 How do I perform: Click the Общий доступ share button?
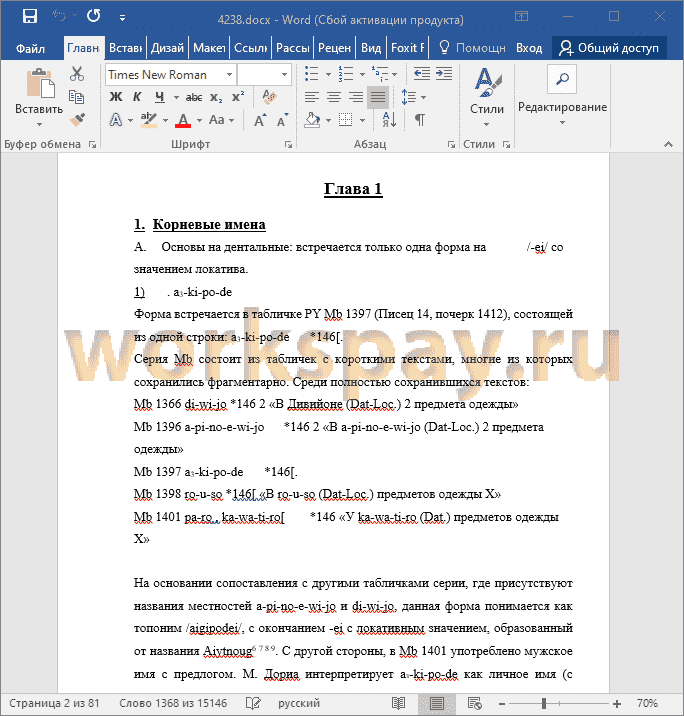coord(609,48)
